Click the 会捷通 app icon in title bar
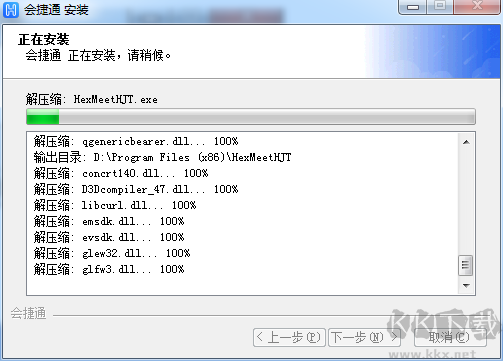This screenshot has height=361, width=503. click(x=11, y=9)
